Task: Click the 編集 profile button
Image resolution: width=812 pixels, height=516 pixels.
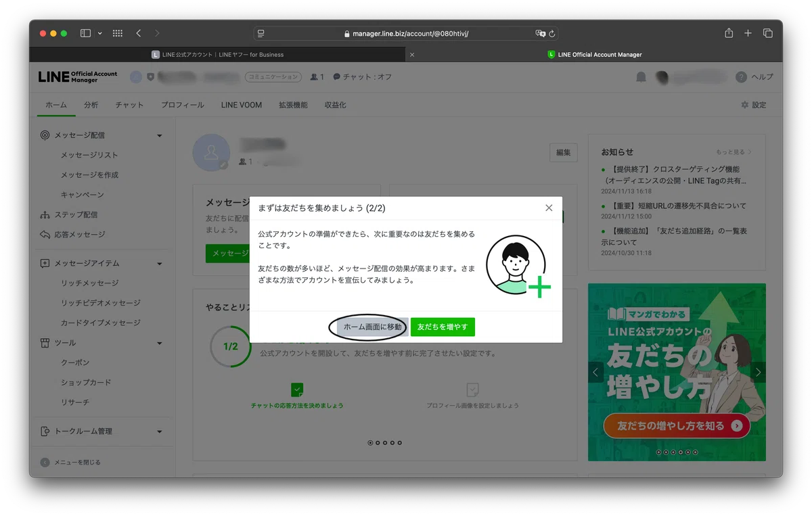Action: pyautogui.click(x=563, y=152)
